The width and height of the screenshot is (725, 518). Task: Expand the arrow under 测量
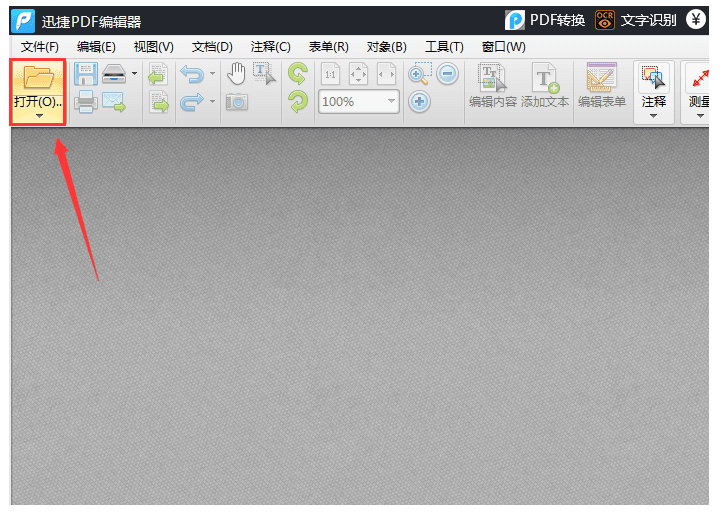pos(700,116)
